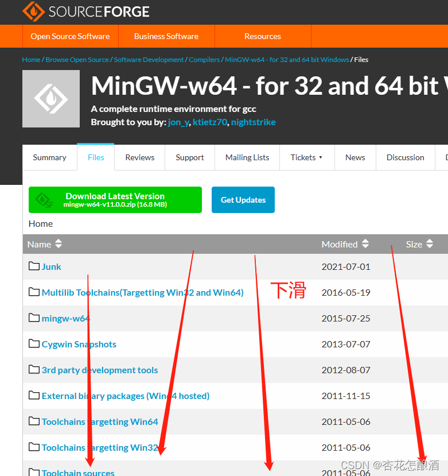Click the 2011-11-15 modified date
The image size is (448, 476).
[346, 396]
